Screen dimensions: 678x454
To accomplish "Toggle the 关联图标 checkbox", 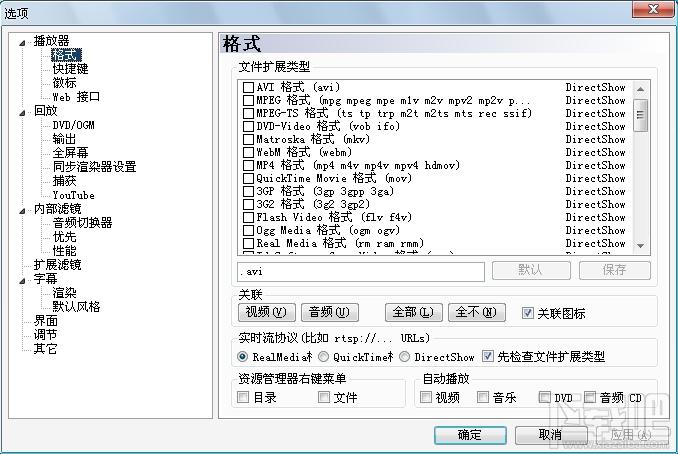I will pos(528,313).
